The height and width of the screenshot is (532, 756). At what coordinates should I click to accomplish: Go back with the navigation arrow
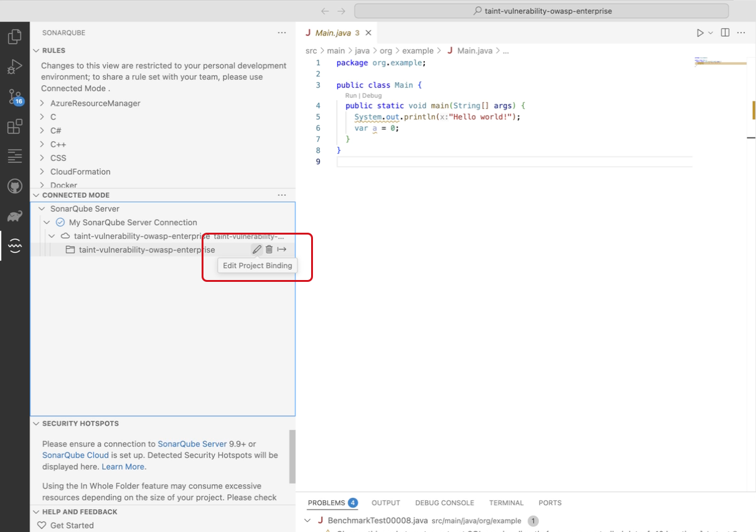[325, 11]
